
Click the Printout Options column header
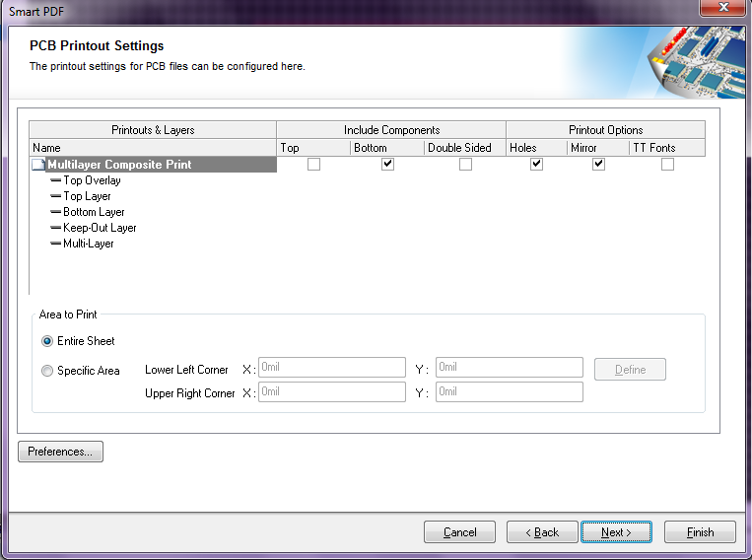606,130
